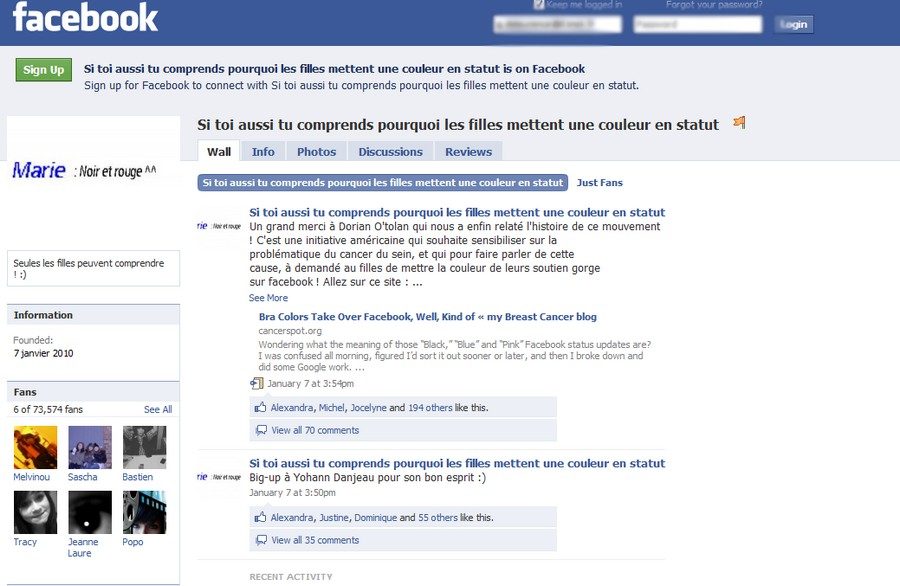Click the comment bubble icon next to View all 35 comments

[x=261, y=540]
